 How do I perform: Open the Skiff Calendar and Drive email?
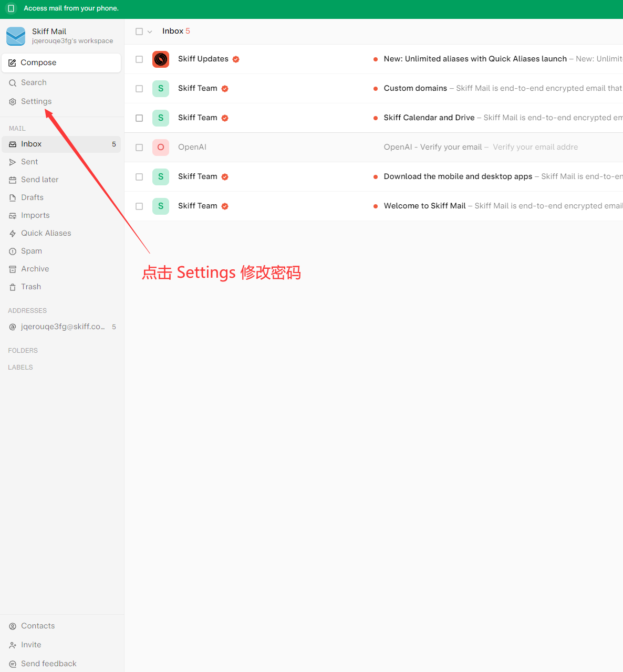tap(374, 118)
